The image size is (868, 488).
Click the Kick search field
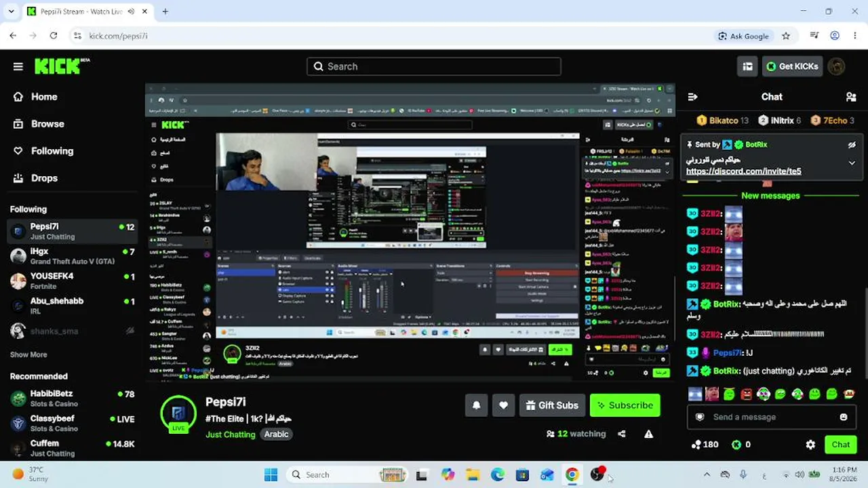[x=434, y=66]
